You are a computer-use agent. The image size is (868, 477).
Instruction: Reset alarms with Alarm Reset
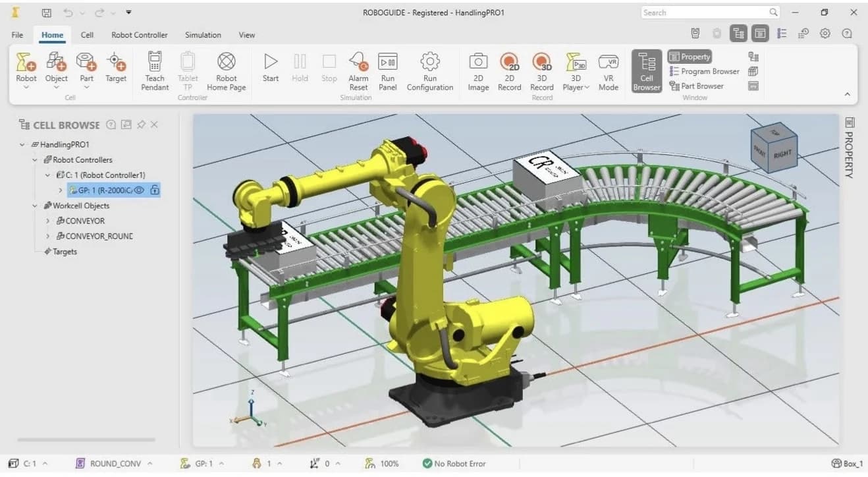(359, 71)
